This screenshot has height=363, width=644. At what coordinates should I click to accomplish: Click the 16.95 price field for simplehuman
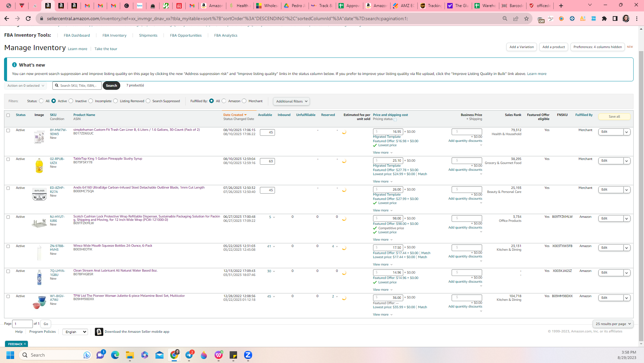click(x=388, y=132)
